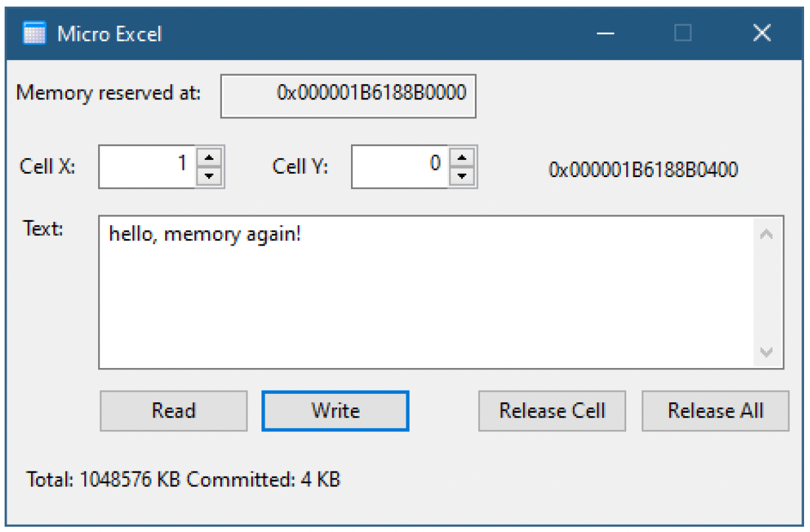Focus the Cell Y number field
This screenshot has height=532, width=810.
click(x=400, y=167)
